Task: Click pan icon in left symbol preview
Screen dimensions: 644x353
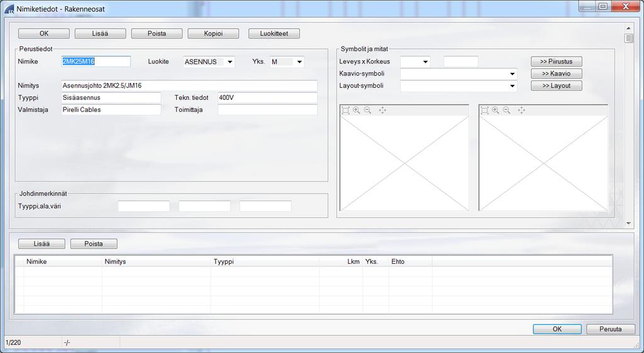Action: 382,111
